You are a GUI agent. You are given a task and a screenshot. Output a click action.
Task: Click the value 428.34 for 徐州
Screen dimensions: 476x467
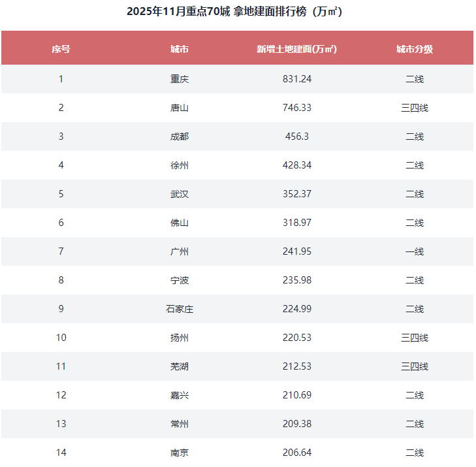tap(297, 165)
